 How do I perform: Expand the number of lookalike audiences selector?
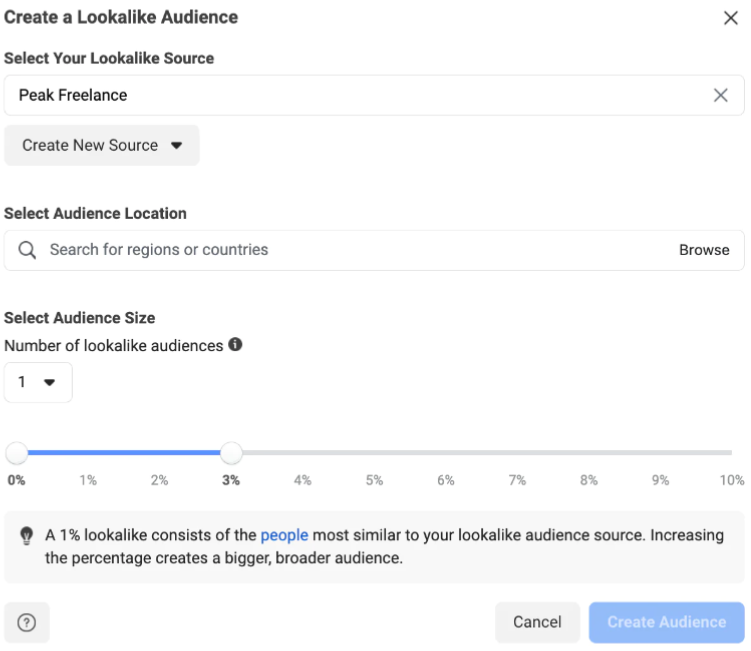38,382
